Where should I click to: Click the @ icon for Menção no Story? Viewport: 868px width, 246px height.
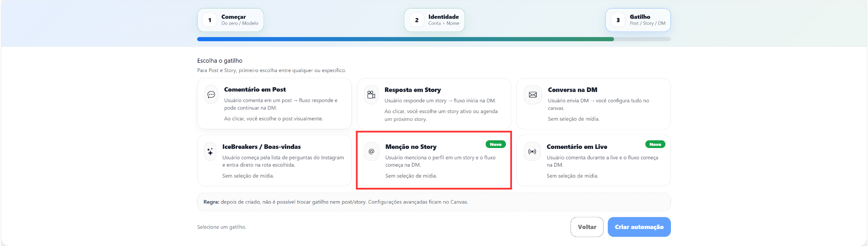point(371,151)
